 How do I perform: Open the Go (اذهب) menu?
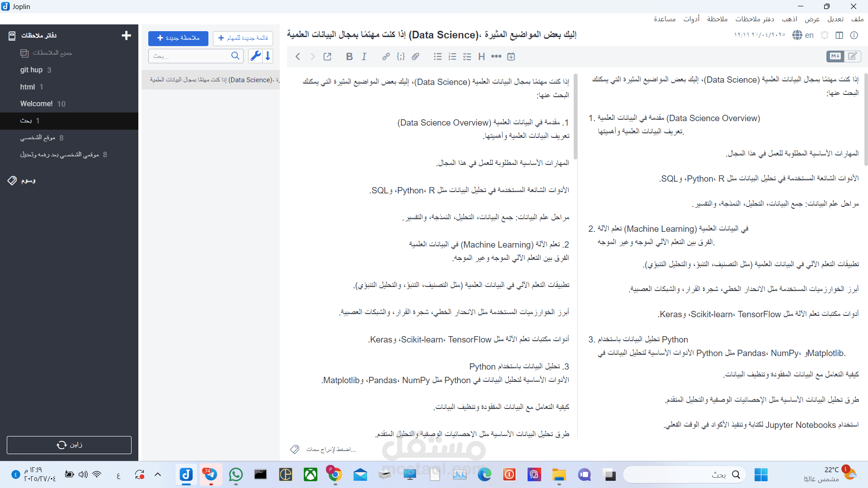pos(790,19)
